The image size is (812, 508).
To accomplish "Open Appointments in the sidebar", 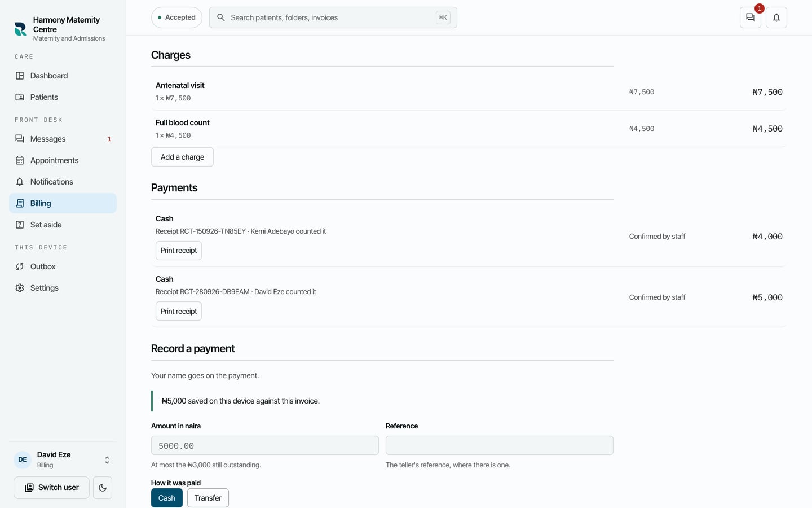I will (x=63, y=160).
